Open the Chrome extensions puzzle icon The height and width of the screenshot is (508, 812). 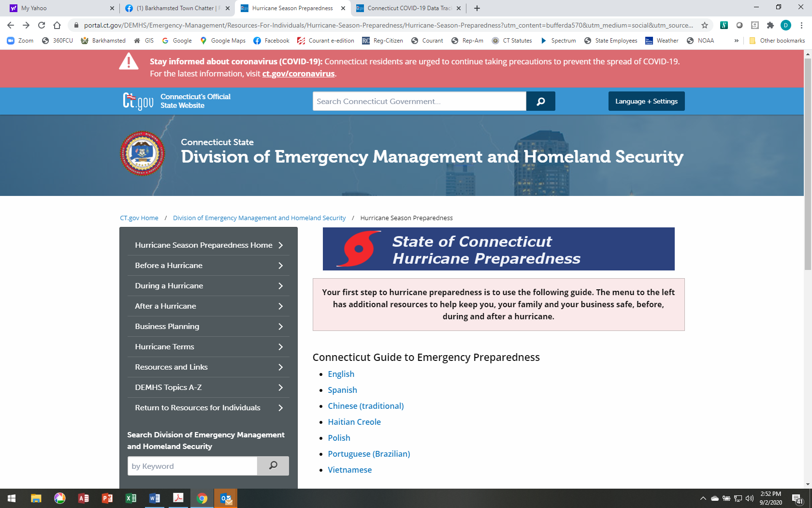[770, 25]
